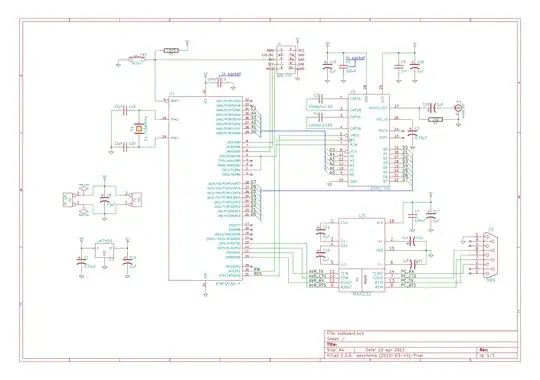Click the CAP1A pin label on the sound chip
Viewport: 540px width, 380px height.
click(x=355, y=99)
